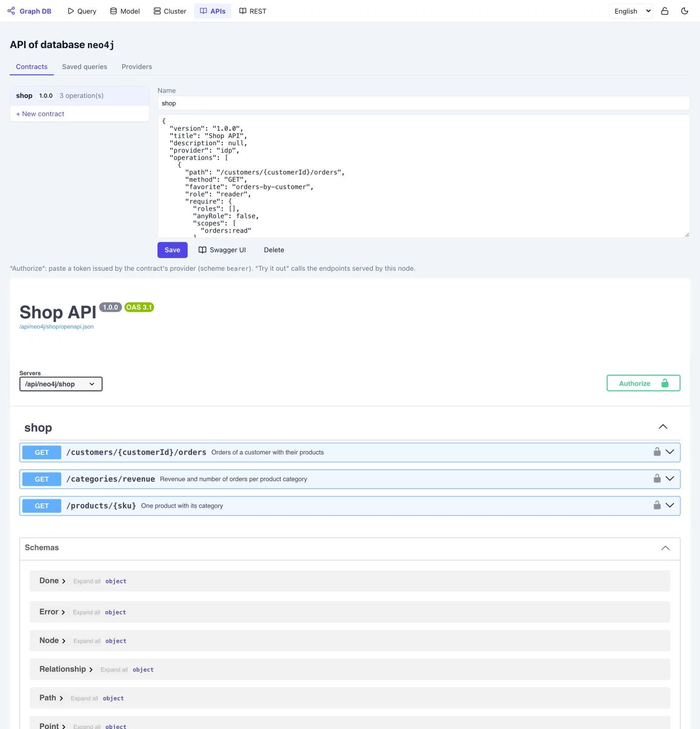
Task: Click the Save button
Action: (x=172, y=250)
